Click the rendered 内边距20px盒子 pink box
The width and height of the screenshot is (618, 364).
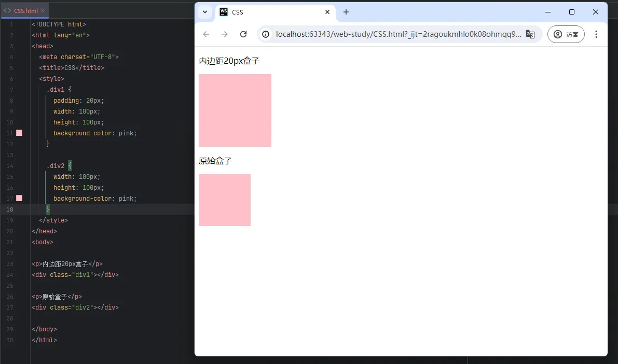tap(235, 110)
